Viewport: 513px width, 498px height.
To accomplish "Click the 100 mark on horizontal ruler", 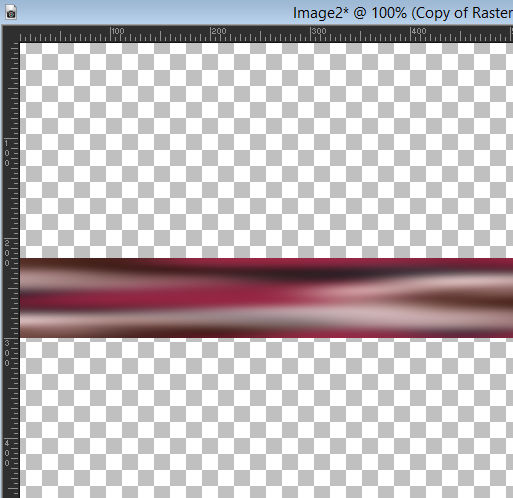I will point(118,31).
